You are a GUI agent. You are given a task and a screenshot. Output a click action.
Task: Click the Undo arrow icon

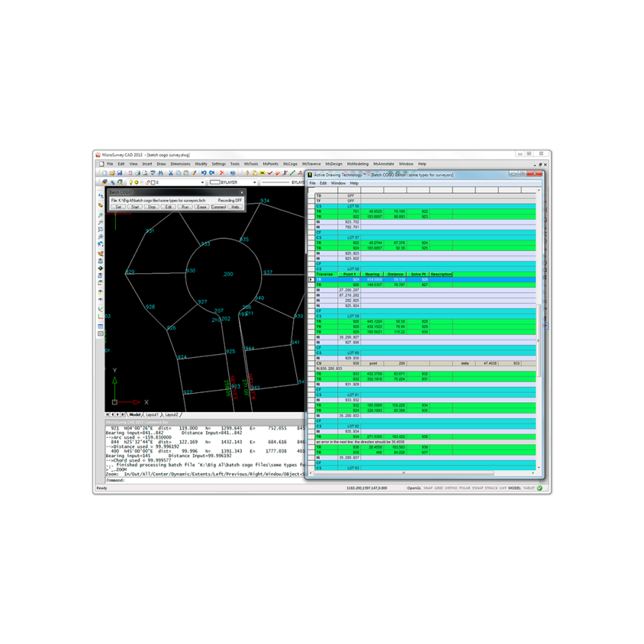204,173
